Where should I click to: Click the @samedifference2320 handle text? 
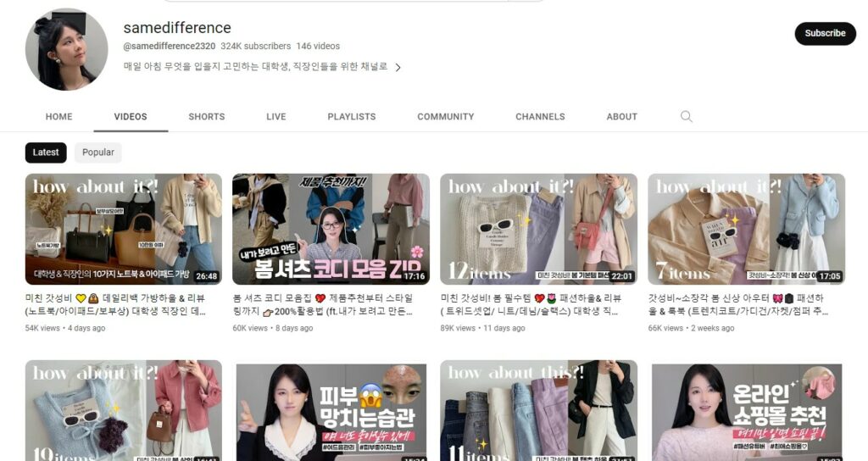click(170, 47)
